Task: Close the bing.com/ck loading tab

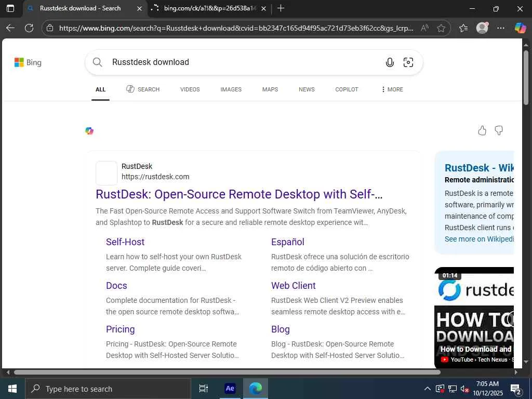Action: (x=264, y=8)
